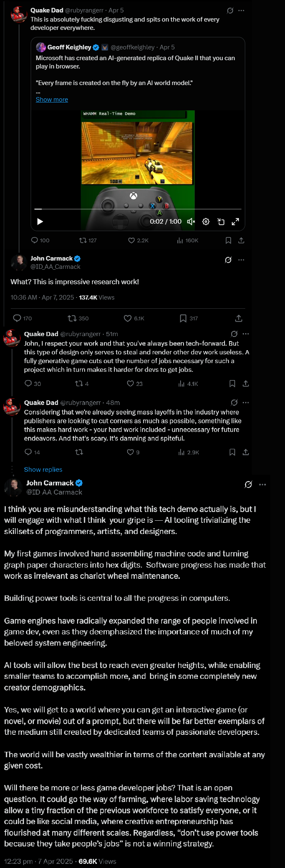Unmute the video sound
285x868 pixels.
point(191,222)
